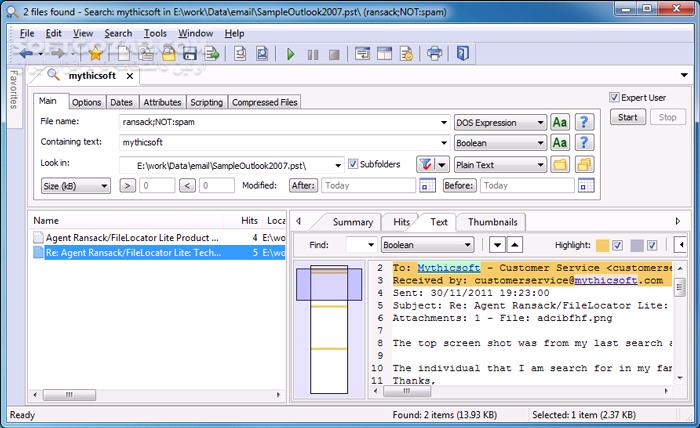The height and width of the screenshot is (428, 700).
Task: Click the filter funnel icon next to Subfolders
Action: point(425,165)
